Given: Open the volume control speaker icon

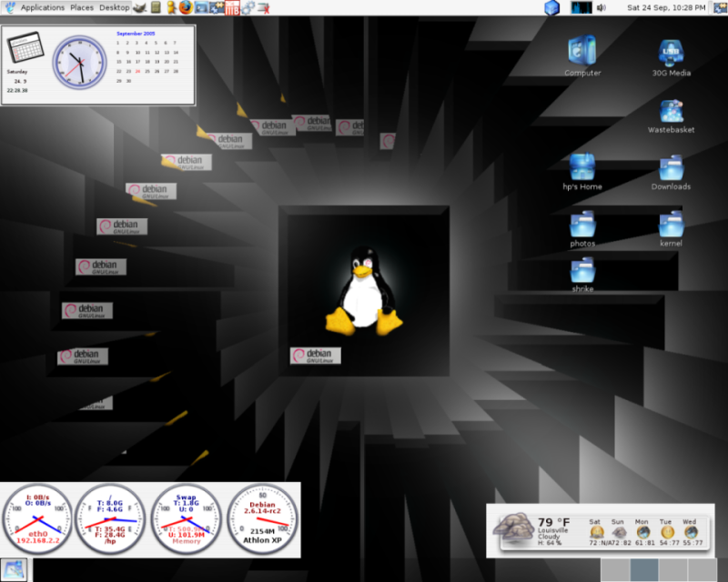Looking at the screenshot, I should point(602,7).
